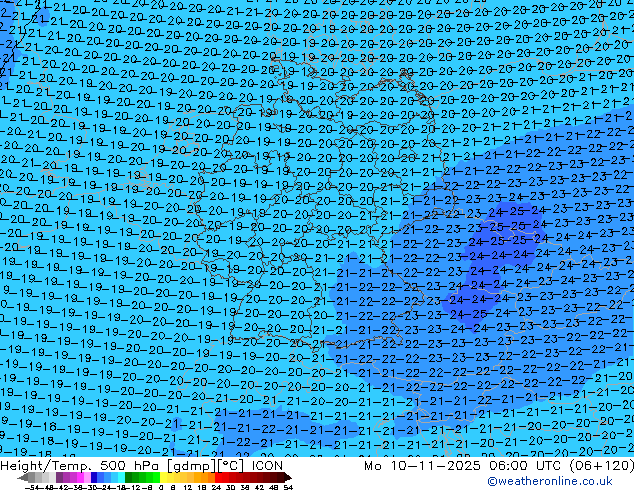Click the dark right arrow of the color scale

point(287,477)
